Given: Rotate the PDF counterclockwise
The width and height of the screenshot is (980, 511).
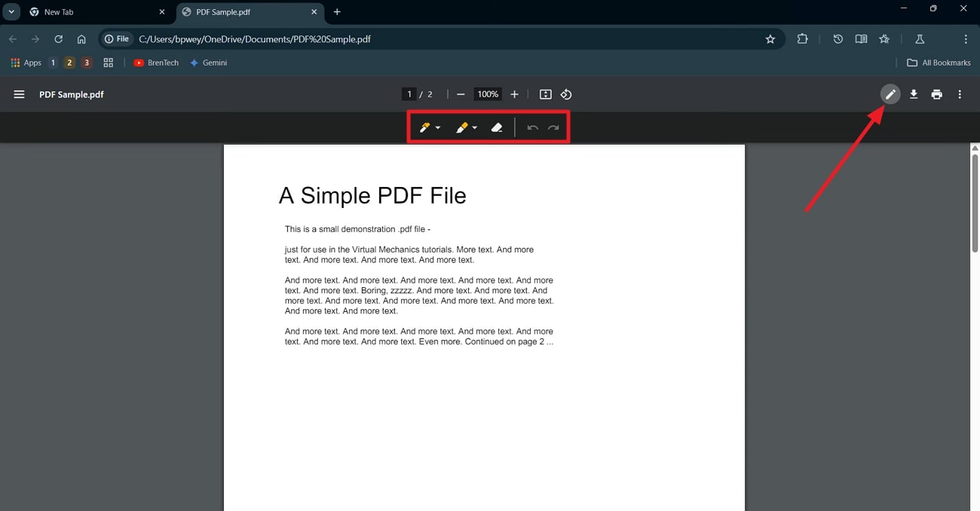Looking at the screenshot, I should [566, 94].
